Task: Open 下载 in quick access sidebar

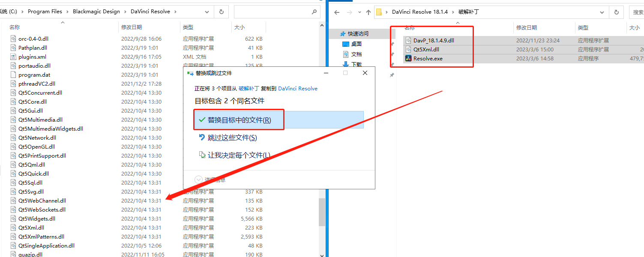Action: [356, 64]
